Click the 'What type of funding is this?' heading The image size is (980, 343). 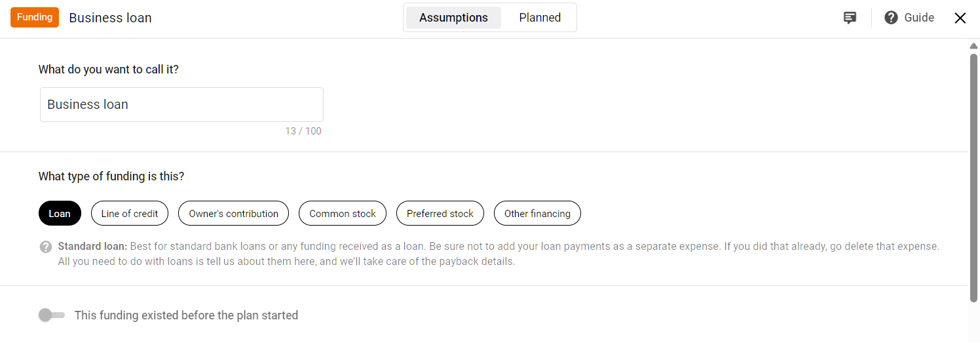pos(111,176)
